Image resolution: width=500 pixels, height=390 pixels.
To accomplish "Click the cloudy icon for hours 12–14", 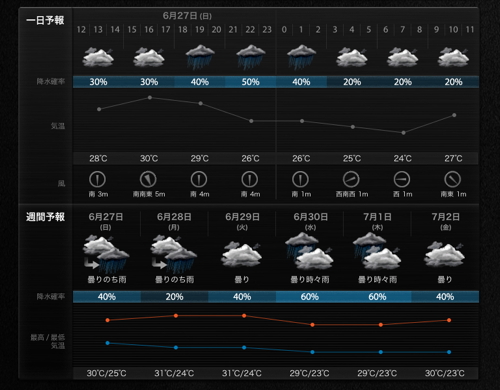I will tap(98, 57).
